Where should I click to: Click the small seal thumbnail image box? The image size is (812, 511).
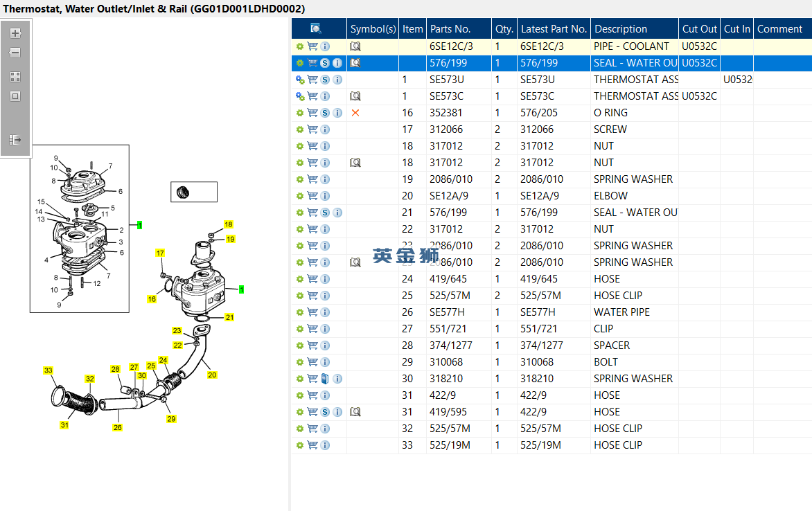pos(194,192)
